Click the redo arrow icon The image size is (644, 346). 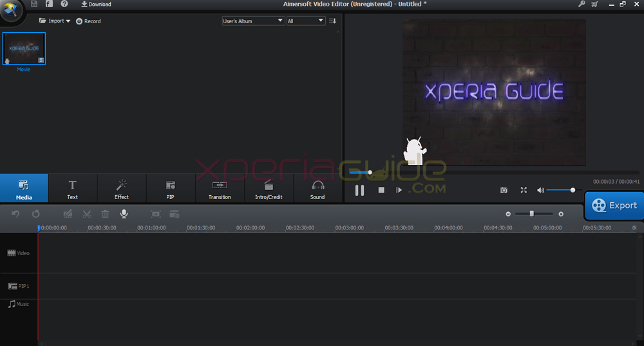[35, 214]
